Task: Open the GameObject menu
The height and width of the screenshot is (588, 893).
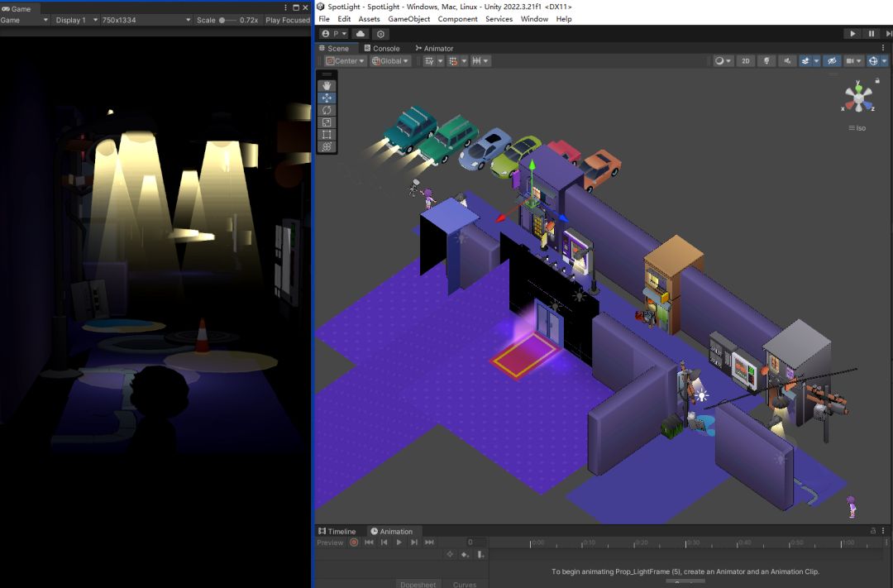Action: coord(409,19)
